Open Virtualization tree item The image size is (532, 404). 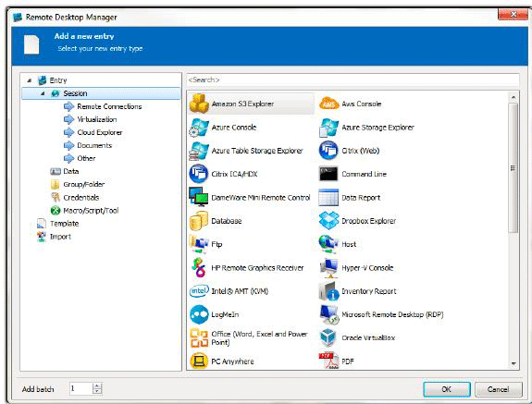click(x=97, y=119)
